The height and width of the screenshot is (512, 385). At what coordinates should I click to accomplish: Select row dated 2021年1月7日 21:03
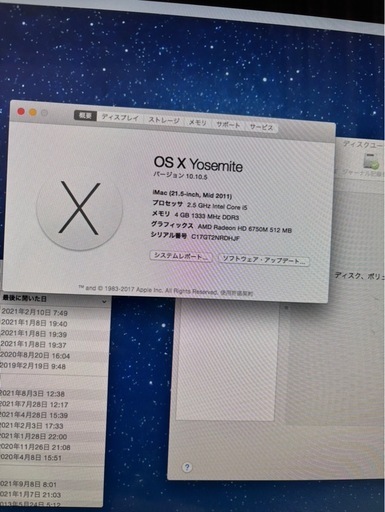(x=52, y=495)
